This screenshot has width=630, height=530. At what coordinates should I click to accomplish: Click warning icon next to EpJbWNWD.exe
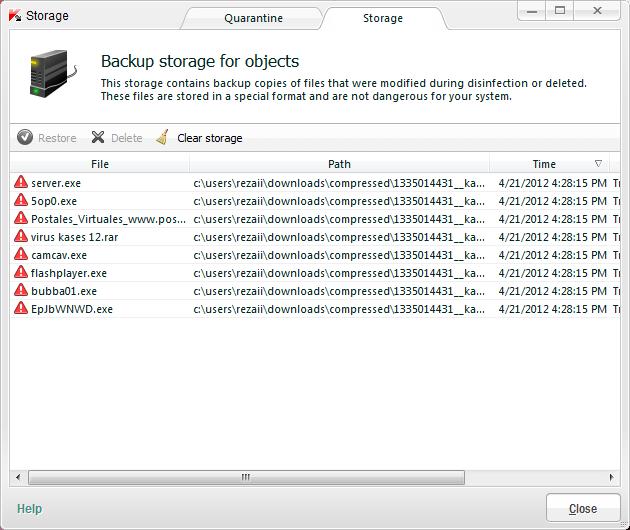click(x=21, y=308)
